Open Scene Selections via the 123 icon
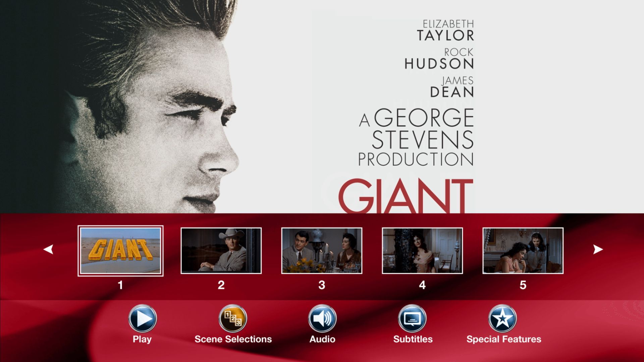Screen dimensions: 644x362 point(233,318)
